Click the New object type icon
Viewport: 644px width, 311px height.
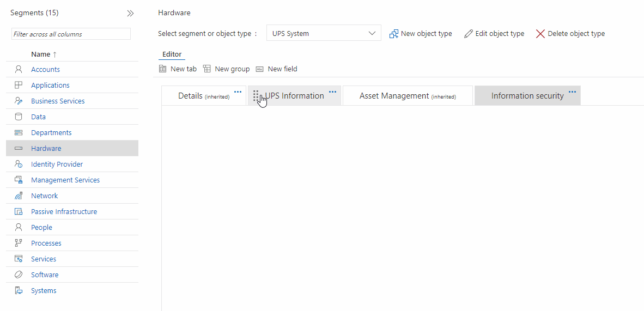coord(393,34)
